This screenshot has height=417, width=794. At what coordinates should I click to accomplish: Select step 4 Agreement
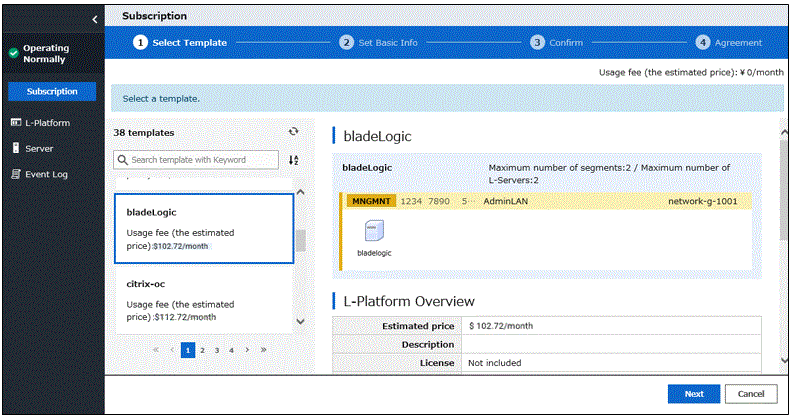point(729,43)
